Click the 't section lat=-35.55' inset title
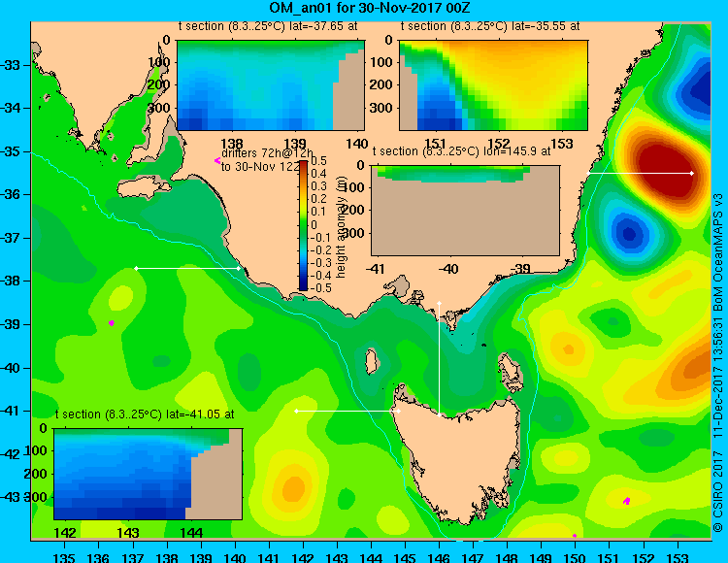 coord(490,26)
